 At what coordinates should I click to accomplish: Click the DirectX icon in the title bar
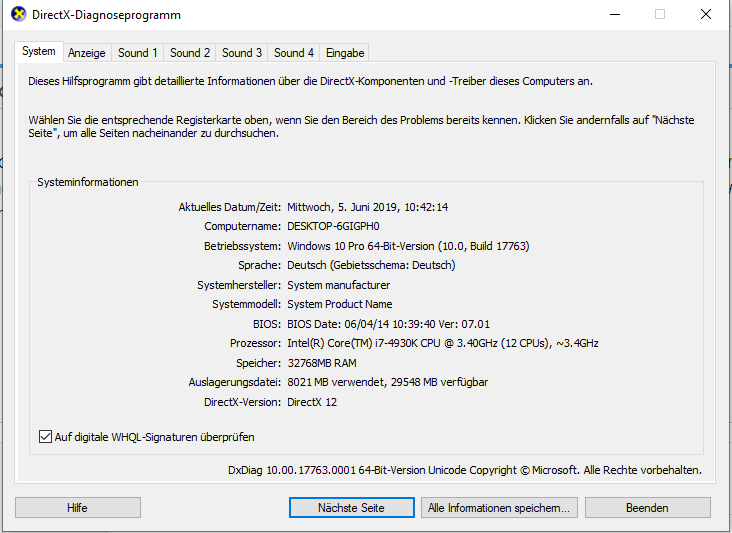click(18, 16)
